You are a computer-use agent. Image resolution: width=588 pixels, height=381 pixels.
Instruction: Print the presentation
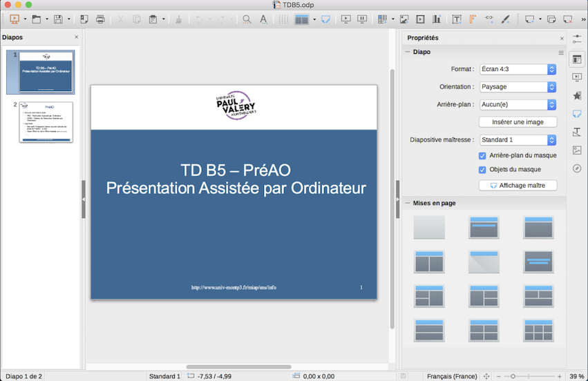(x=100, y=19)
